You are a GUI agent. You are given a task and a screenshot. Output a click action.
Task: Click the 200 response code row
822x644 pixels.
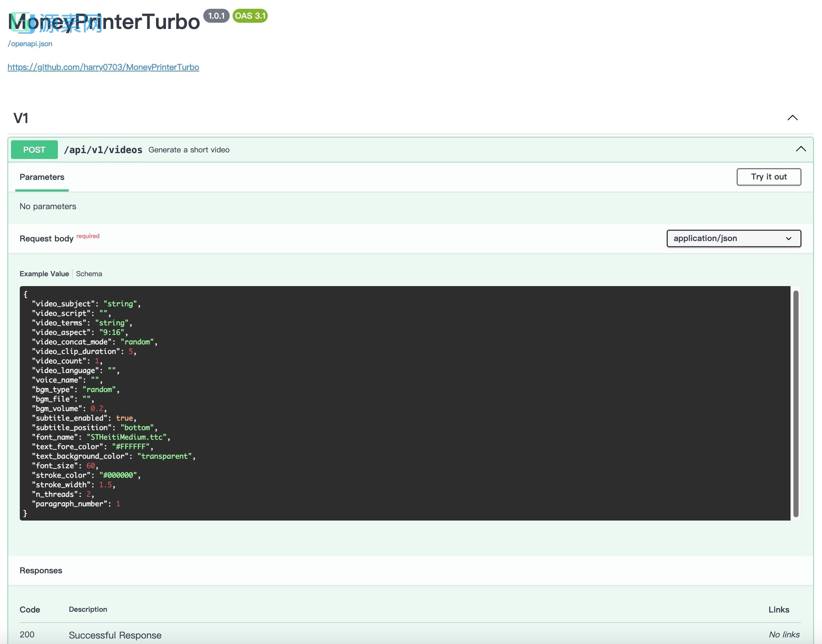pyautogui.click(x=27, y=634)
